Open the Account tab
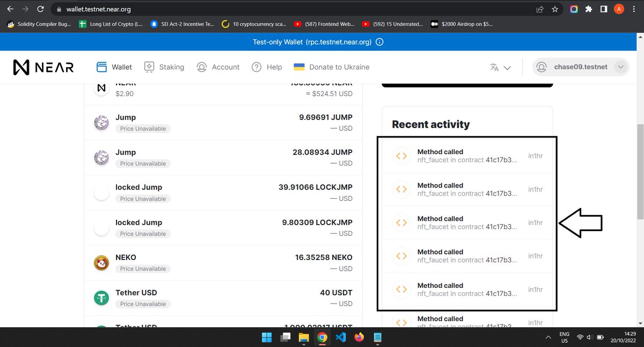Screen dimensions: 644x347 point(218,67)
